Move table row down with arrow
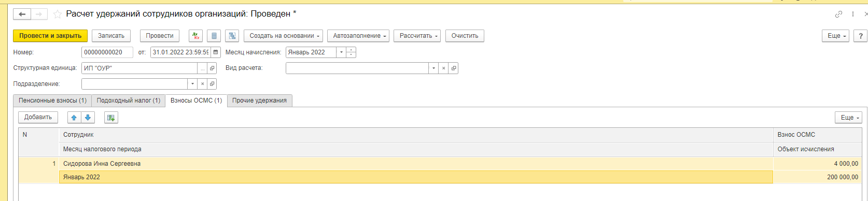This screenshot has height=201, width=868. click(88, 118)
